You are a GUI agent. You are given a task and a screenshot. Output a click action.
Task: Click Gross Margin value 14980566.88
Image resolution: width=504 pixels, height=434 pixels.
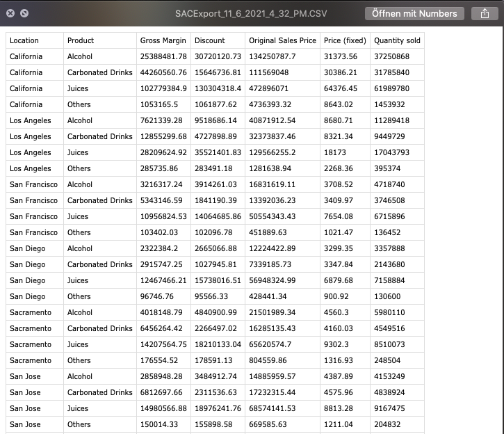coord(163,408)
